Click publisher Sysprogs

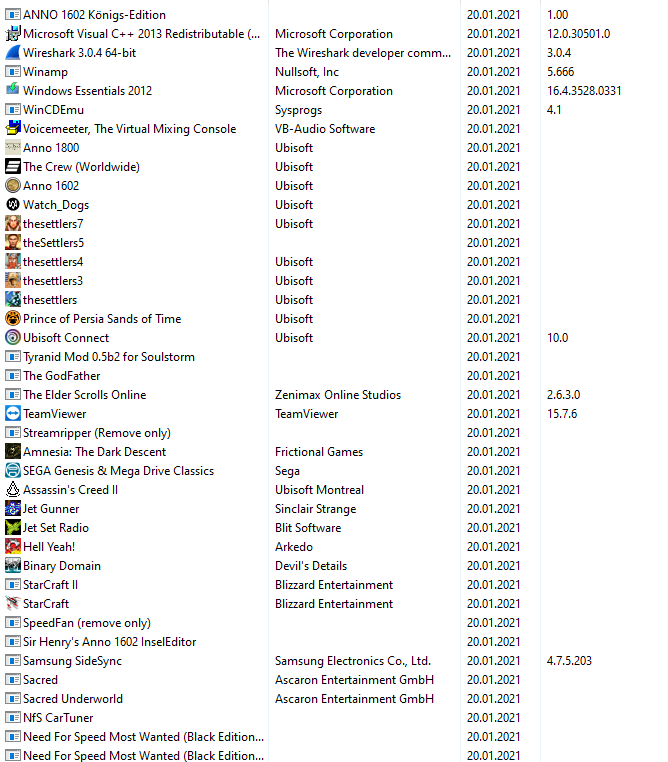(298, 110)
